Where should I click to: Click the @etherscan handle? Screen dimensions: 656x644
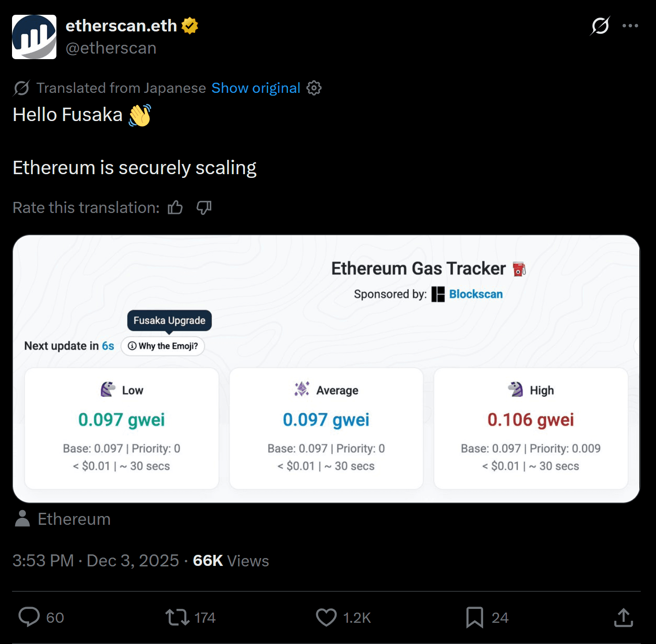(x=111, y=48)
